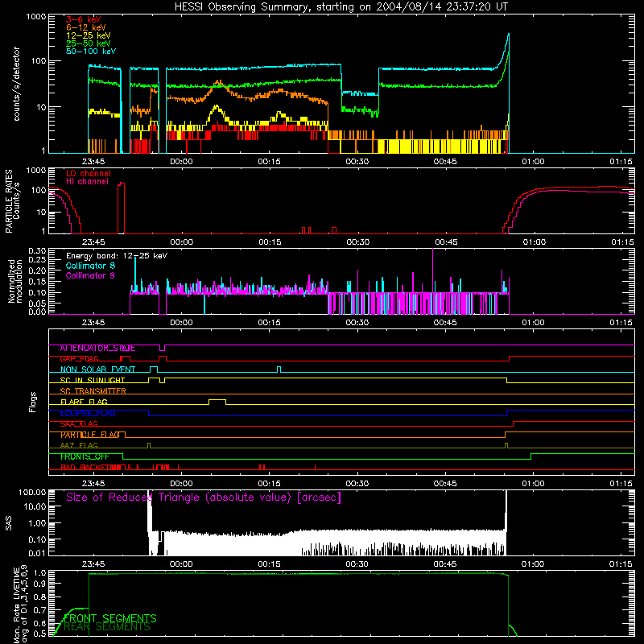
Task: Click the FRONTS_OFF flag label
Action: pyautogui.click(x=85, y=456)
